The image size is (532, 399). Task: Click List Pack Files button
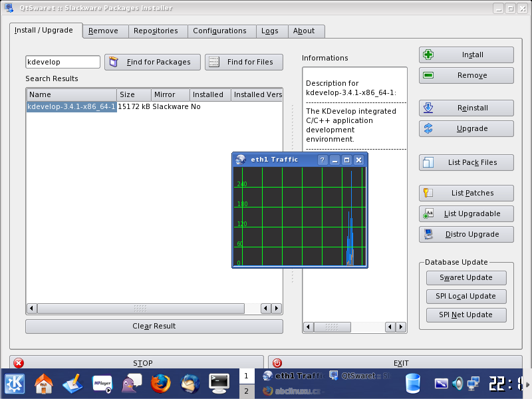coord(466,162)
